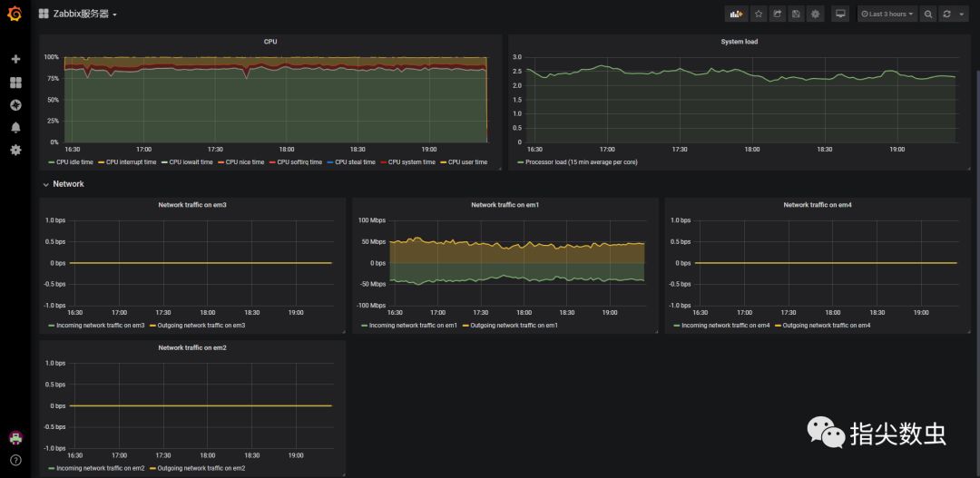Open the Alerting bell icon

tap(15, 128)
